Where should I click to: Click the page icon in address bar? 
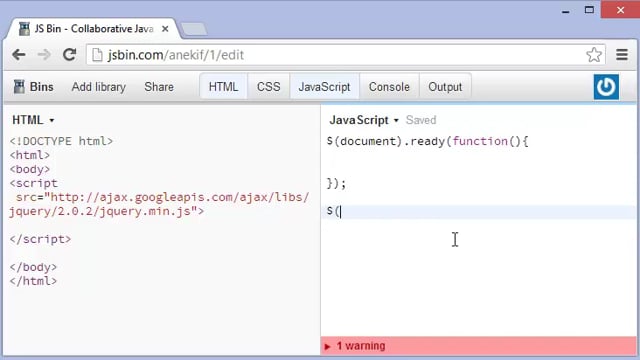click(97, 55)
